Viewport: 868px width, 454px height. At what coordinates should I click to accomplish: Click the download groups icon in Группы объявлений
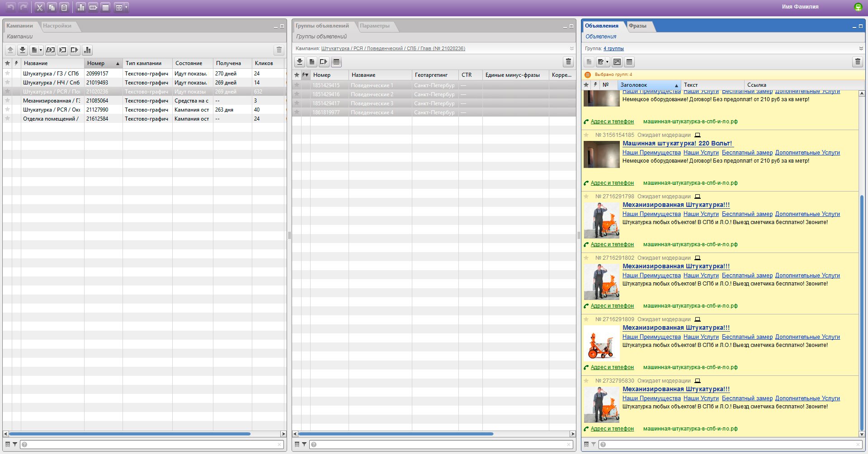[300, 62]
